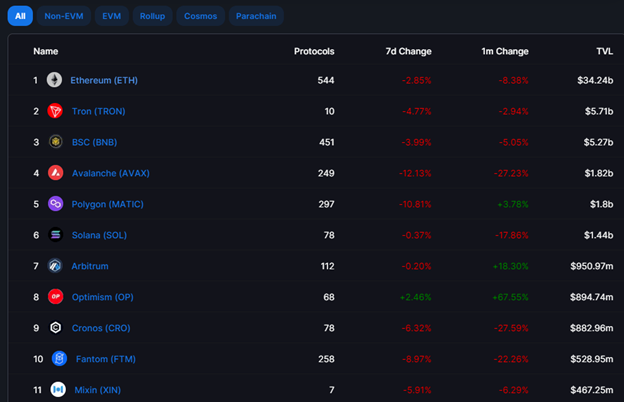Filter chains by Parachain
Viewport: 624px width, 402px height.
click(256, 16)
